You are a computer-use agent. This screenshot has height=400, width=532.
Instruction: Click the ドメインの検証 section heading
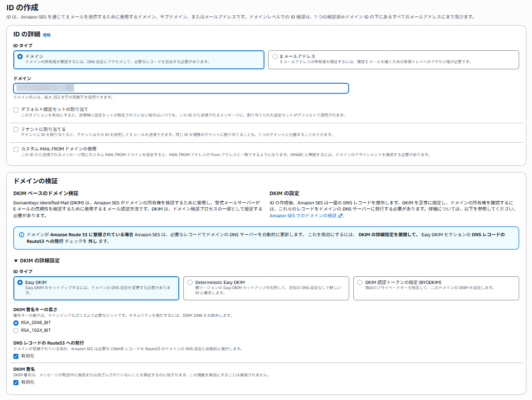[35, 181]
